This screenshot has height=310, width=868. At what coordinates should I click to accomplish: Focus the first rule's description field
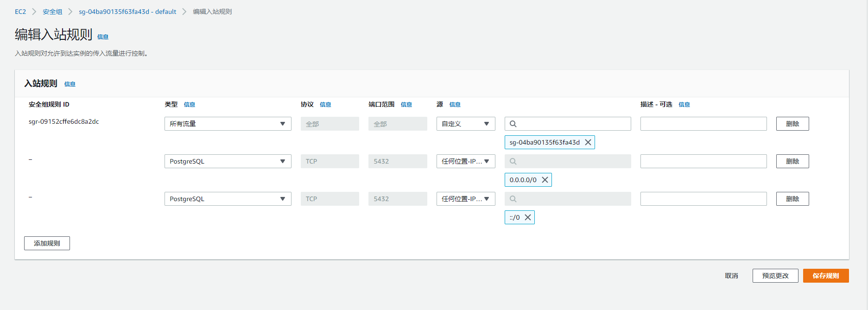(x=703, y=124)
